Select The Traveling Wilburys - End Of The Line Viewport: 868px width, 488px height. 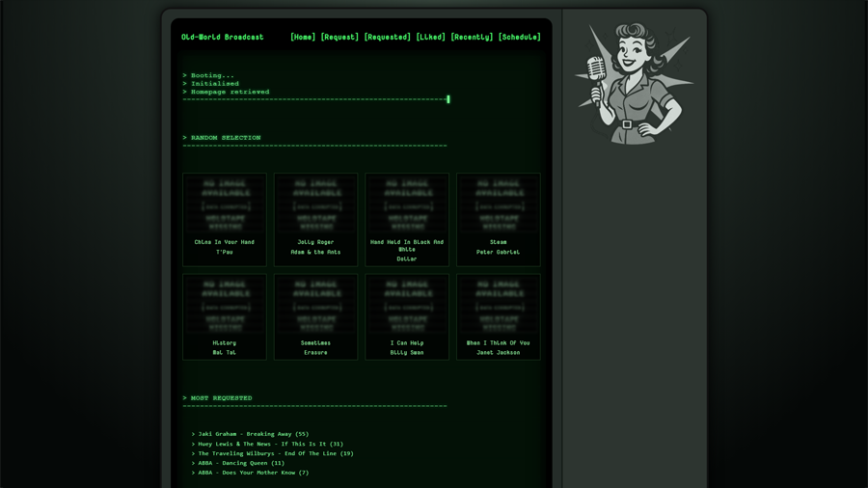[x=275, y=453]
